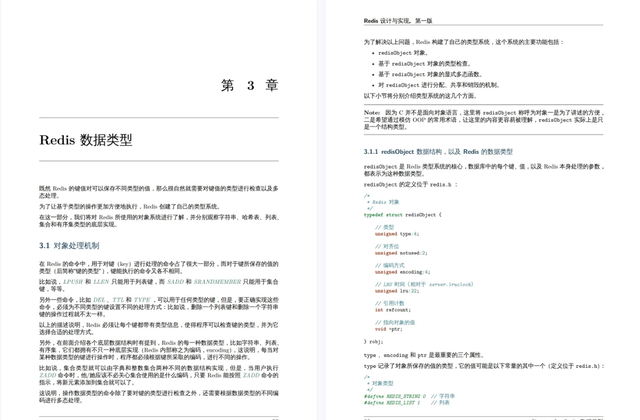640x420 pixels.
Task: Click the '// 引用计数' code comment
Action: (x=390, y=303)
